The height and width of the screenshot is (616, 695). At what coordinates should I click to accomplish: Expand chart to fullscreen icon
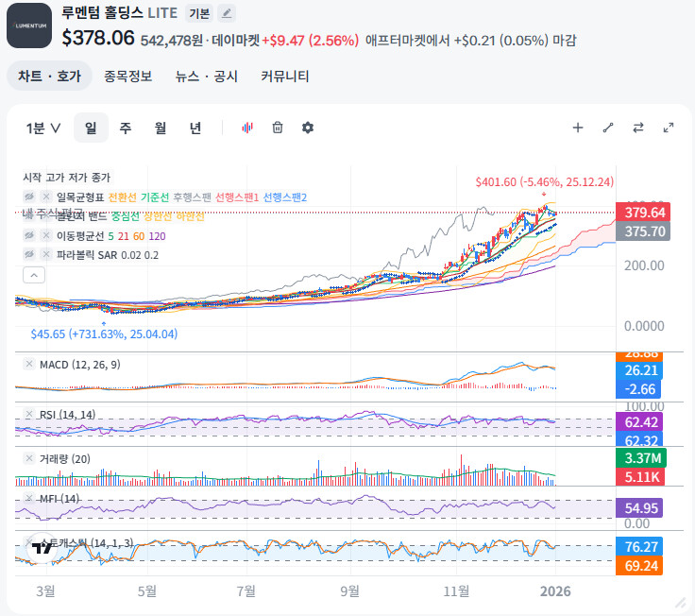pyautogui.click(x=669, y=128)
